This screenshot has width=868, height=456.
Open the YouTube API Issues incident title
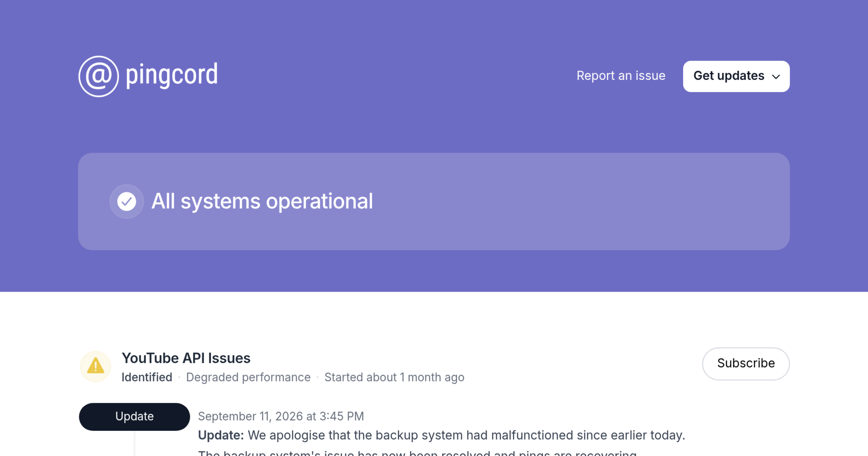pos(186,358)
